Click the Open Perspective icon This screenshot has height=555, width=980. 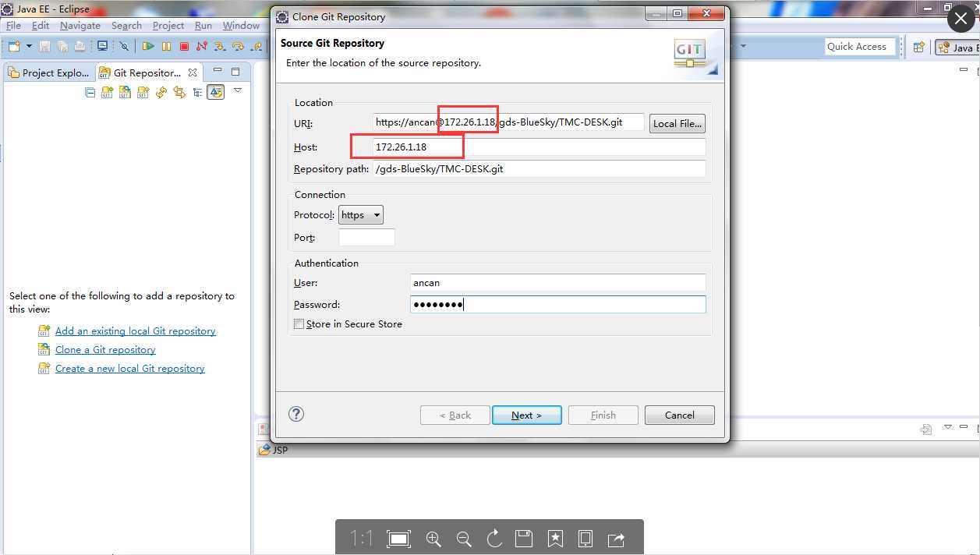pos(919,48)
